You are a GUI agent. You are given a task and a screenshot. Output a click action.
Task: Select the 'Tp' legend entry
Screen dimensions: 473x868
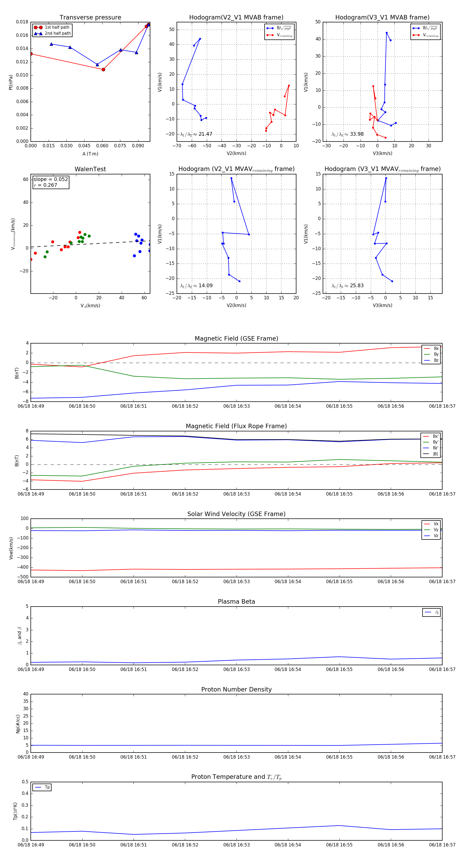click(x=42, y=788)
